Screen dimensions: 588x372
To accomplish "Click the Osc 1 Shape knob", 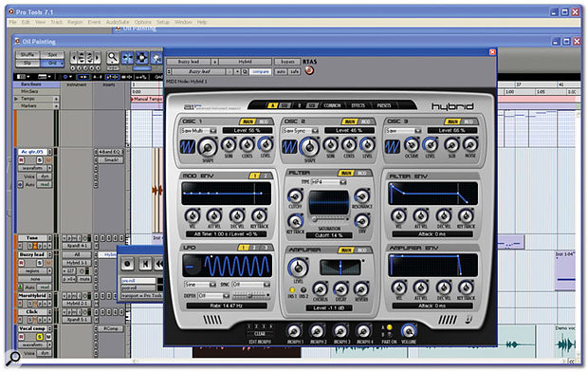I will (208, 147).
